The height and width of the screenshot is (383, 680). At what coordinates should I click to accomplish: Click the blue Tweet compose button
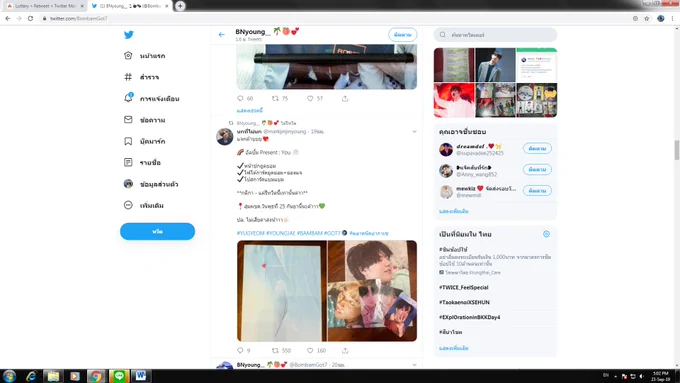pos(157,231)
